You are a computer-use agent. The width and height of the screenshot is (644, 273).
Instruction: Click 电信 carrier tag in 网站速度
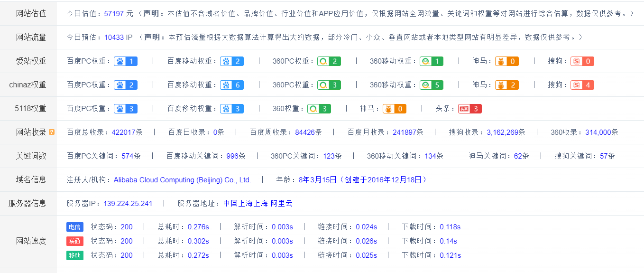[x=75, y=227]
